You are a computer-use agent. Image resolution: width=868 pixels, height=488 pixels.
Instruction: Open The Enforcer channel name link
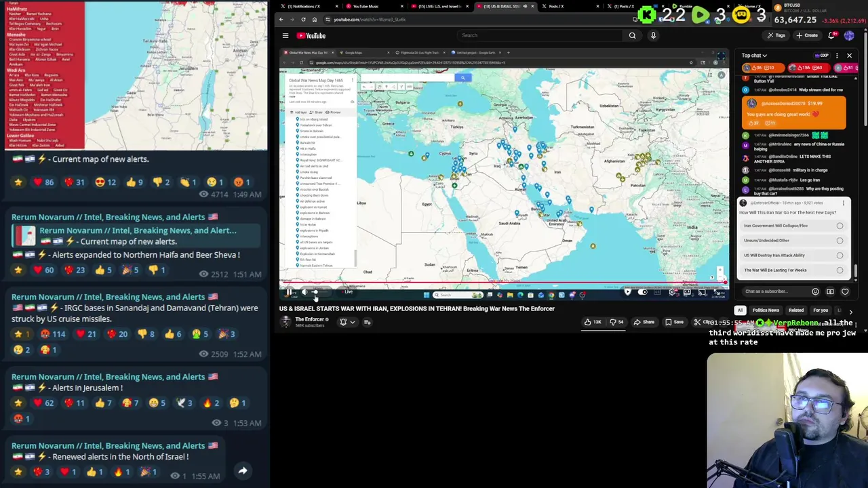pos(309,319)
